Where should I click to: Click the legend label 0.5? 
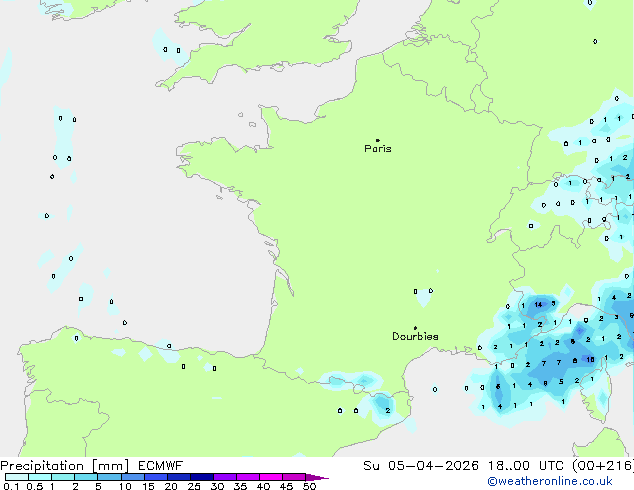(x=35, y=486)
